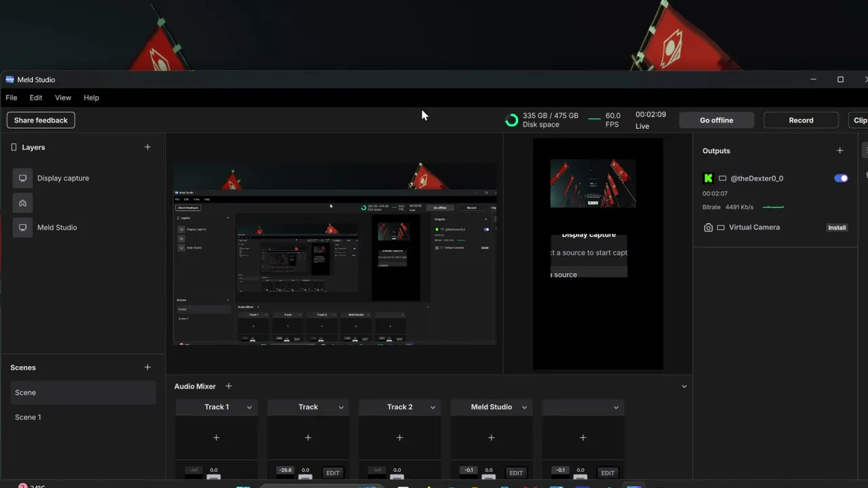Select the "Display capture" layer name
The image size is (868, 488).
[63, 178]
